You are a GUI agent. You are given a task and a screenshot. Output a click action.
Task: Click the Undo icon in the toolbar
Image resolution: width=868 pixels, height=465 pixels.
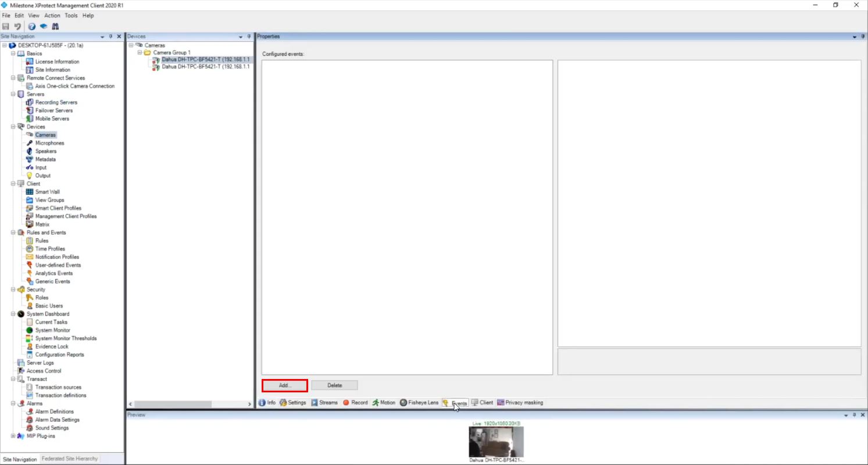[x=17, y=26]
